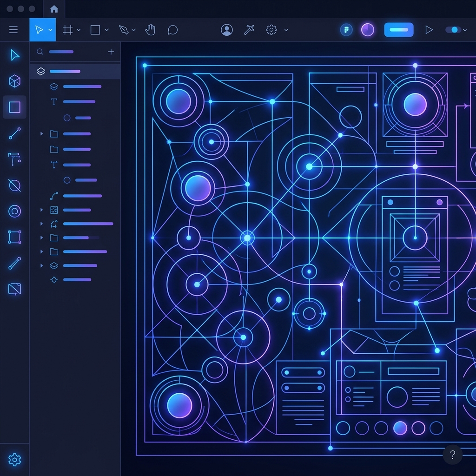Open the Move tool options chevron
Screen dimensions: 476x476
pos(50,30)
